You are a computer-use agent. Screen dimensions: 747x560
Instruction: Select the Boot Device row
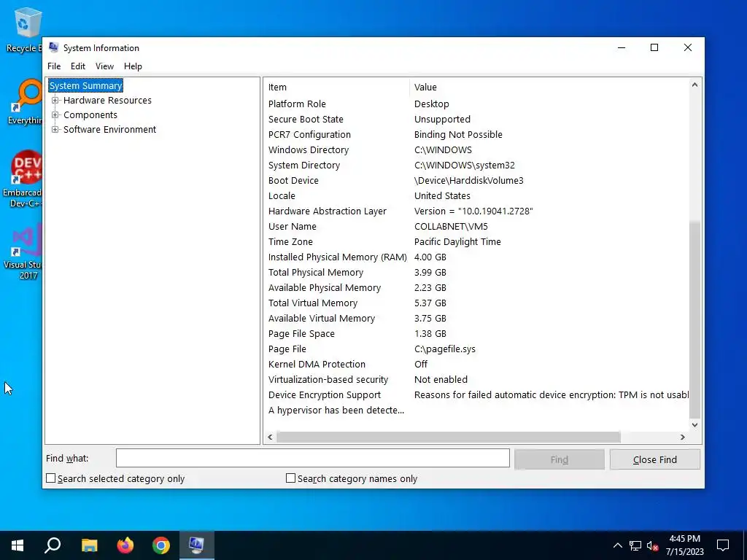(x=476, y=181)
